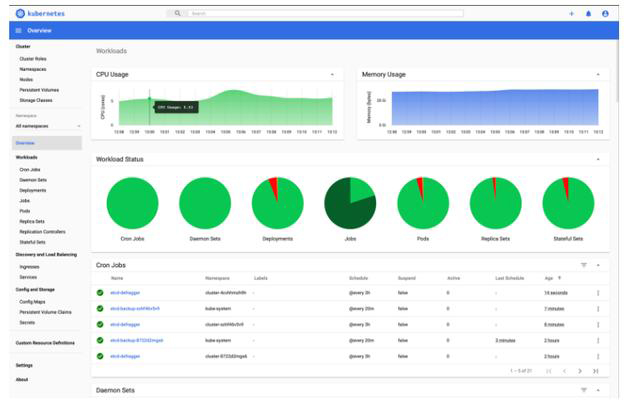Open Services in the sidebar
This screenshot has height=400, width=640.
[x=28, y=277]
